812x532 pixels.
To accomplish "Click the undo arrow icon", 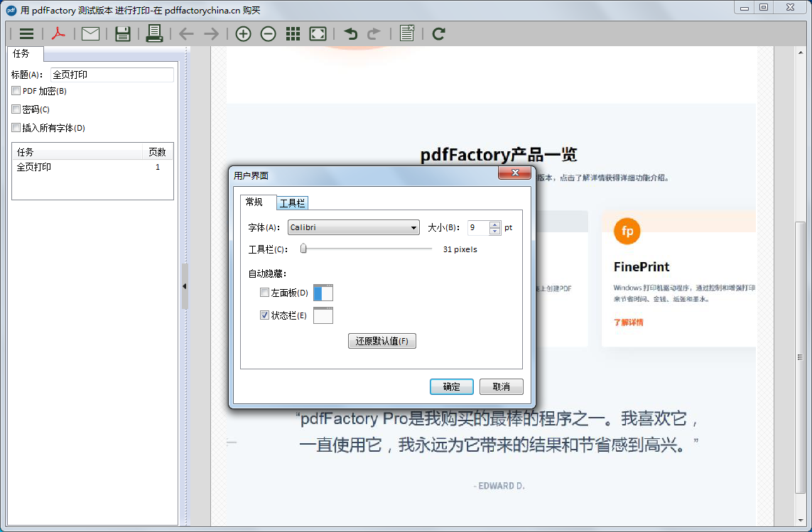I will [351, 34].
